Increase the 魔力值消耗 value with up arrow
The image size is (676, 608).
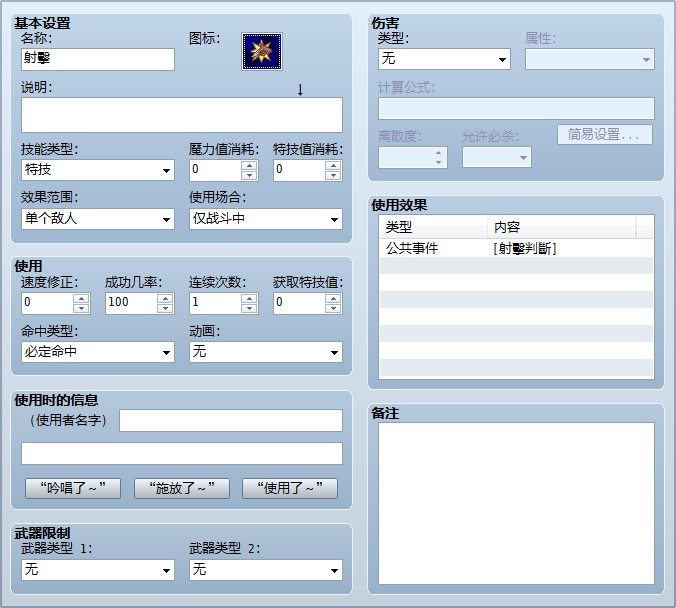click(249, 165)
